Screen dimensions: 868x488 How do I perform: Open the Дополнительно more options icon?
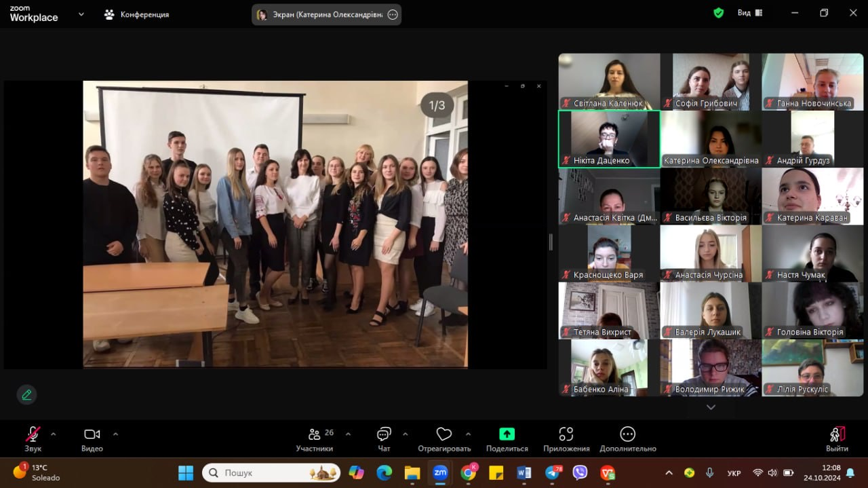coord(627,434)
